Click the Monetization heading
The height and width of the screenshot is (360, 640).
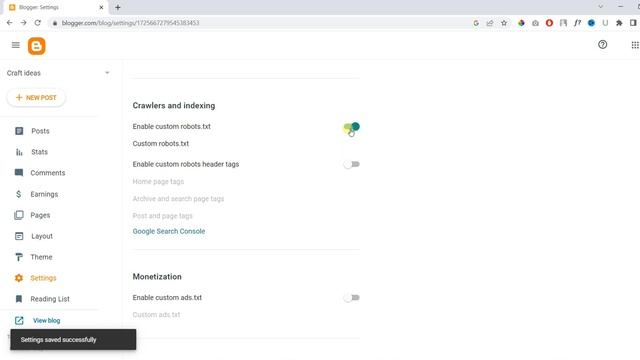tap(157, 276)
